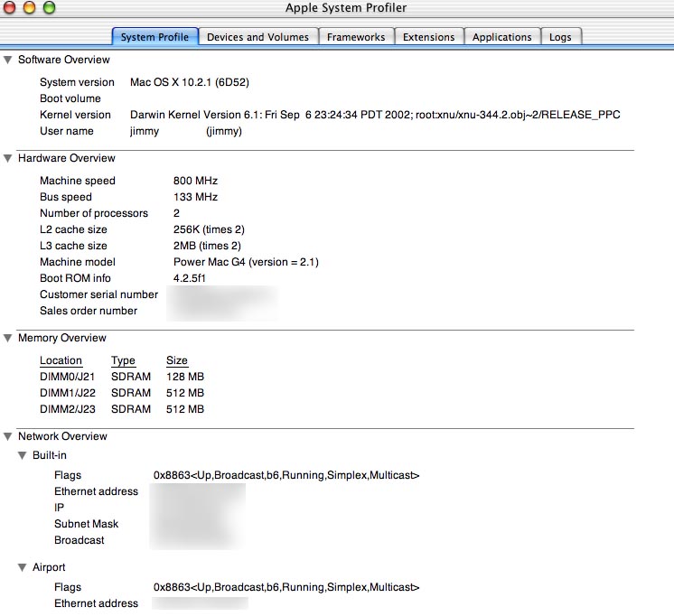This screenshot has width=674, height=616.
Task: Click the Airport Ethernet address label
Action: (x=97, y=603)
